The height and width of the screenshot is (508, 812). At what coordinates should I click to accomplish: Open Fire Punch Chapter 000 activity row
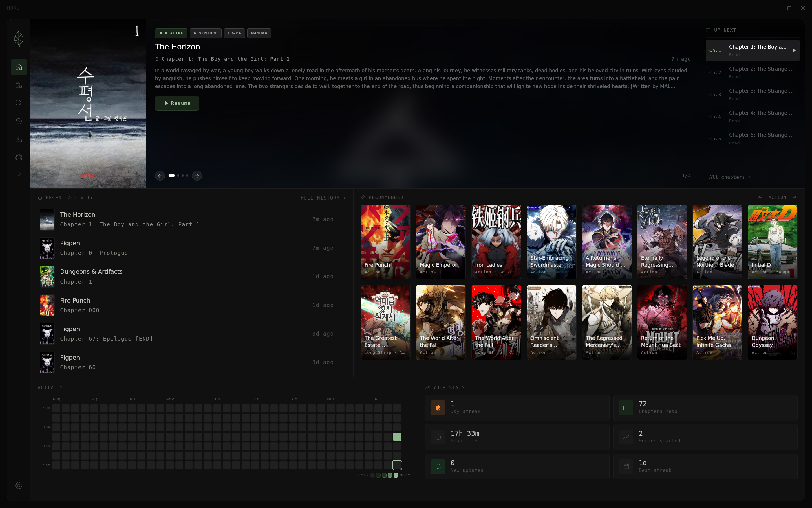click(x=192, y=305)
